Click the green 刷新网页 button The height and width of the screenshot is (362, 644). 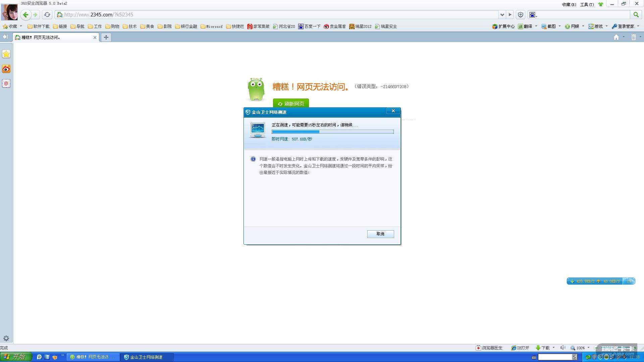point(291,104)
